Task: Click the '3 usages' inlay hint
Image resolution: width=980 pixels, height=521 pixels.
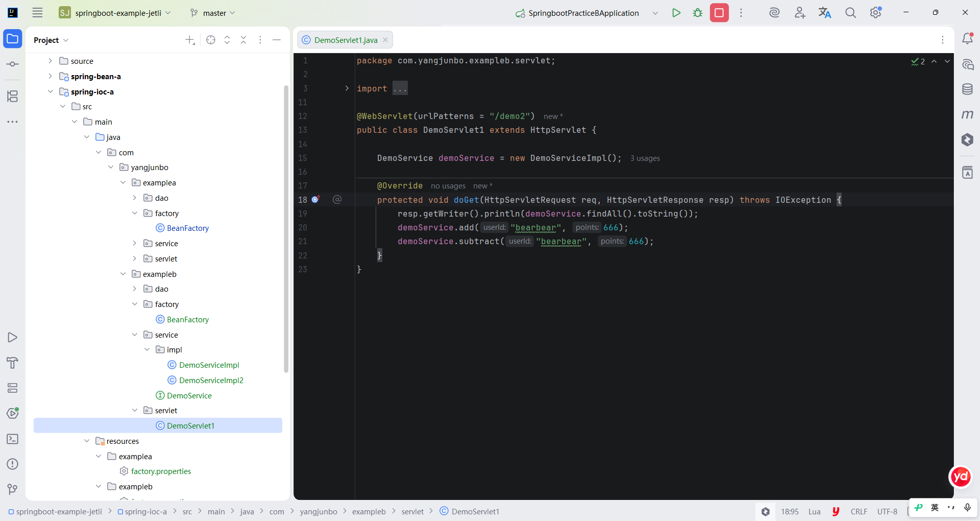Action: [645, 158]
